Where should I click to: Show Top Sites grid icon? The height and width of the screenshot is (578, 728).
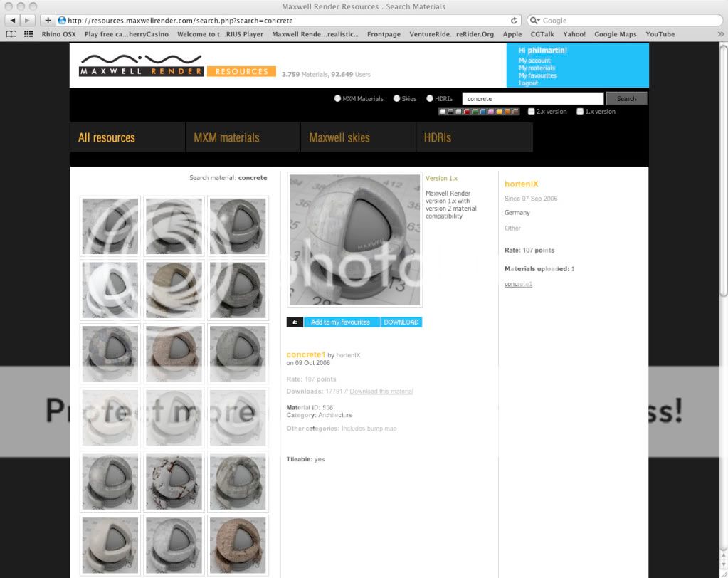point(28,34)
